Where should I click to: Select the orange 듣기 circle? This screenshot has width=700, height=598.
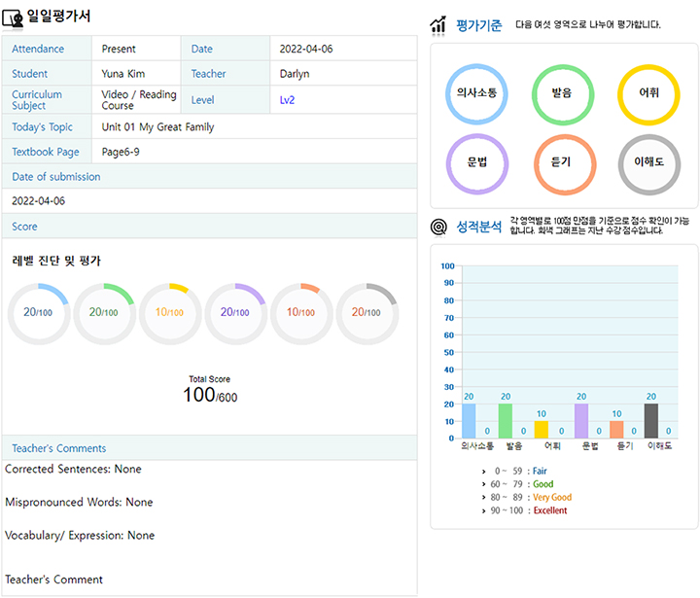tap(563, 162)
